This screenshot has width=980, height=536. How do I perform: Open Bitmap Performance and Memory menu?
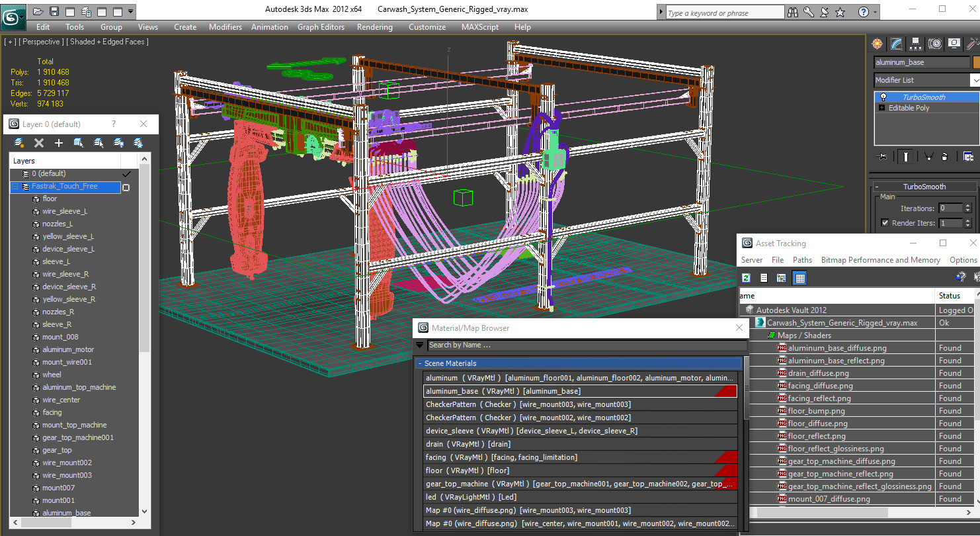click(x=880, y=260)
